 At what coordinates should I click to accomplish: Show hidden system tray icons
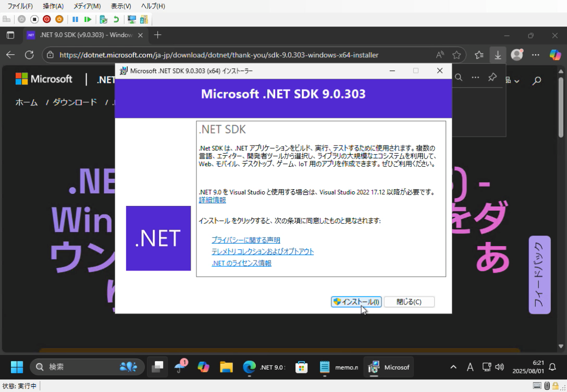[453, 367]
